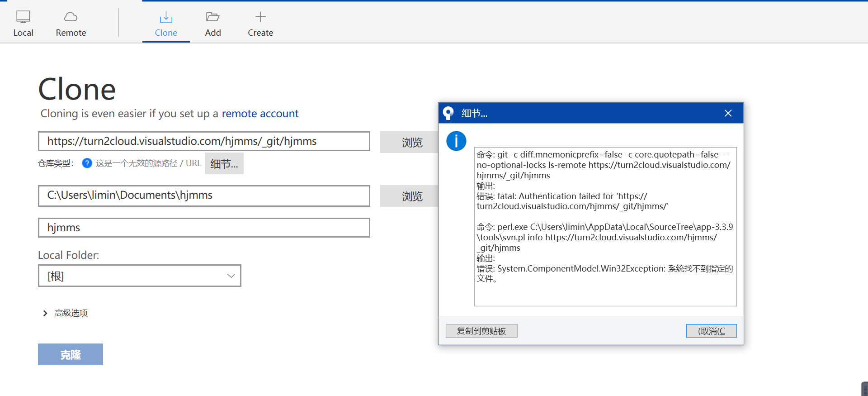The height and width of the screenshot is (396, 868).
Task: Open the Remote cloud icon
Action: [71, 17]
